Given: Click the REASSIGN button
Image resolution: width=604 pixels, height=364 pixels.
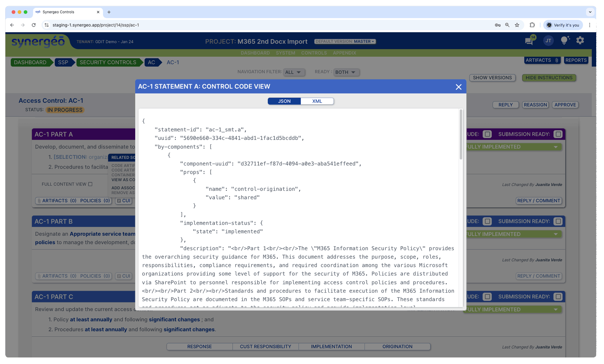Looking at the screenshot, I should pyautogui.click(x=535, y=105).
